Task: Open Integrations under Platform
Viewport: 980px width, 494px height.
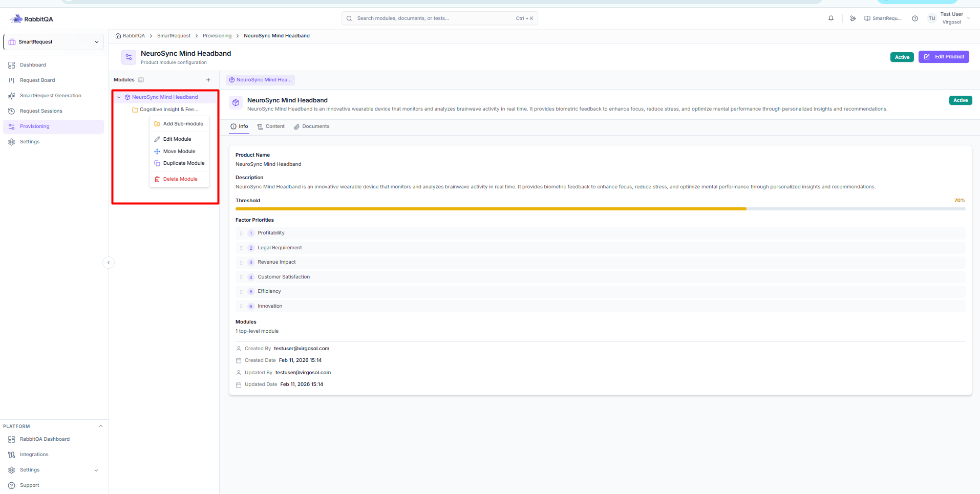Action: coord(53,455)
